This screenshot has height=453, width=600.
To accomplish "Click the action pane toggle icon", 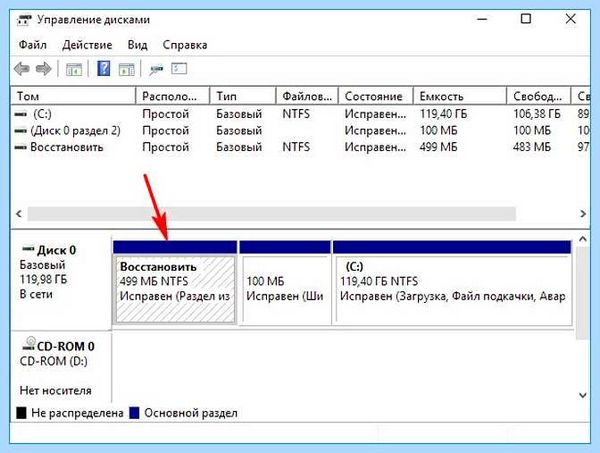I will point(127,70).
